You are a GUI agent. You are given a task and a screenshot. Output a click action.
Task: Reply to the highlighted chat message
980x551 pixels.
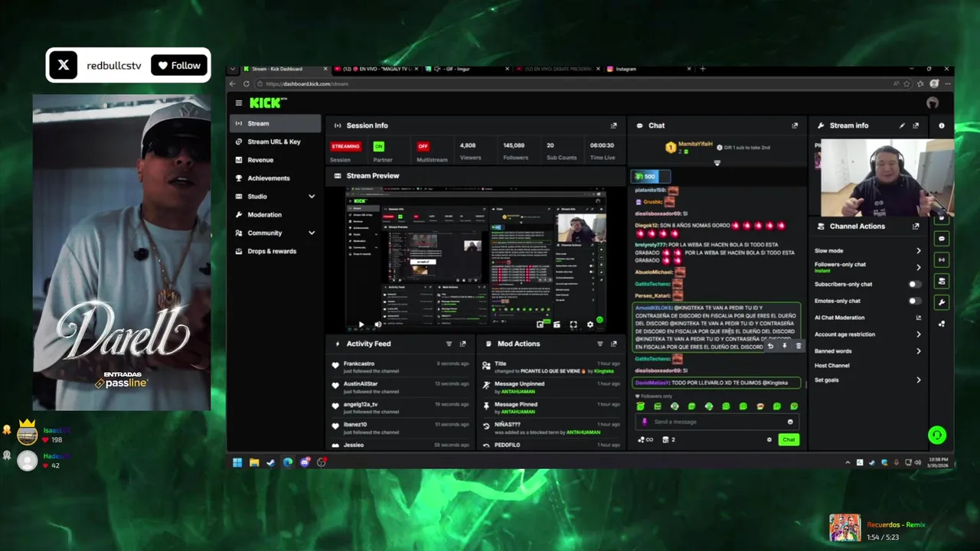[x=770, y=346]
